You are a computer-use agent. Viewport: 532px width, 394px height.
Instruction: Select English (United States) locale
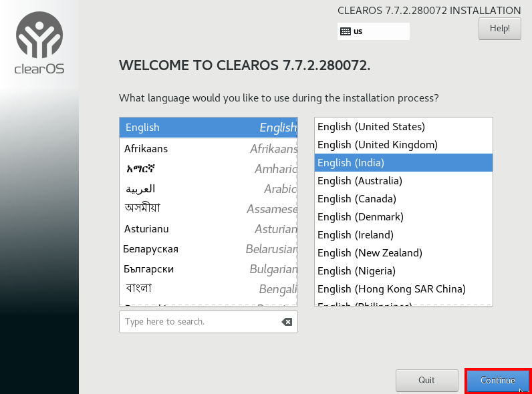click(404, 127)
